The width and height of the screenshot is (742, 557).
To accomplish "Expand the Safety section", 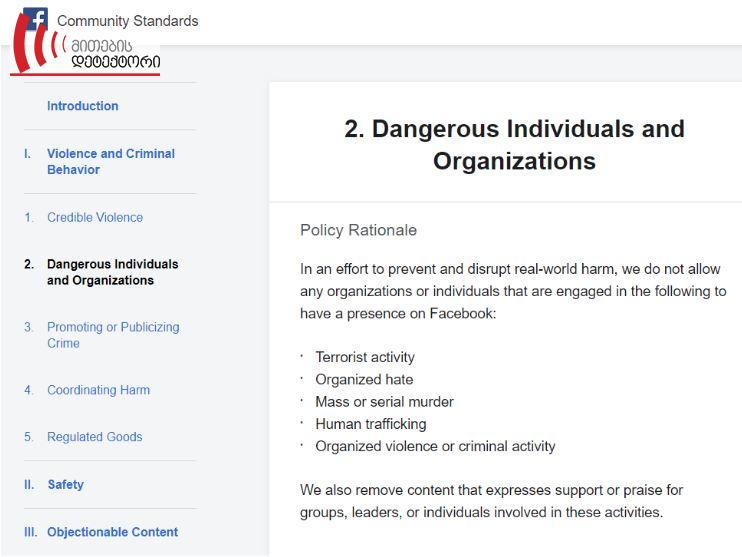I will pyautogui.click(x=65, y=484).
